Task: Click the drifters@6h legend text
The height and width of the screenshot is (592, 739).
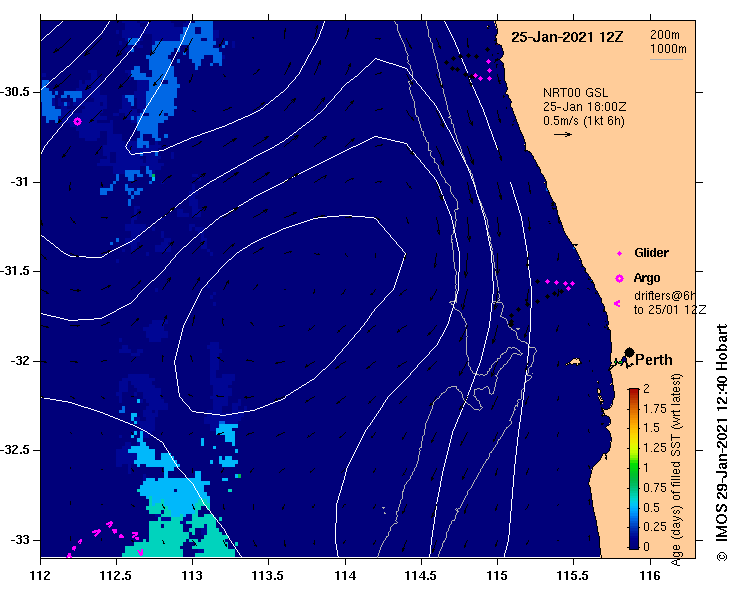Action: click(x=664, y=296)
